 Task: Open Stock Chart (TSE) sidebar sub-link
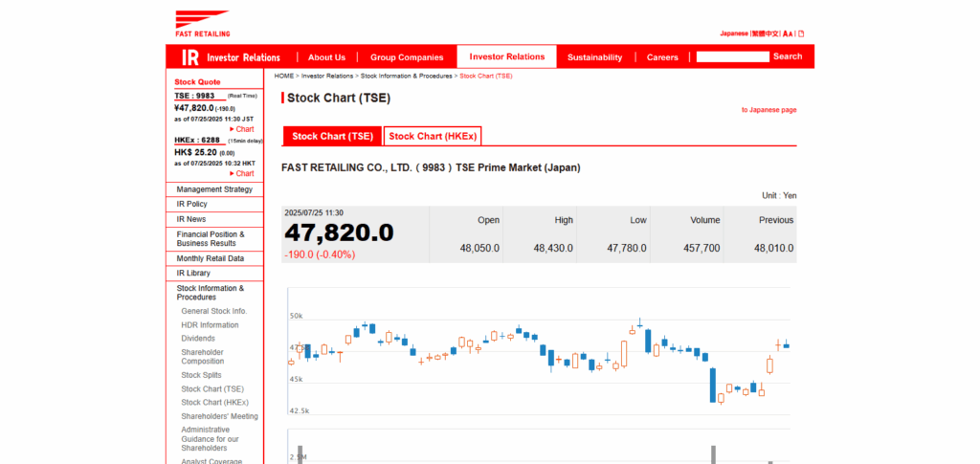[x=212, y=389]
